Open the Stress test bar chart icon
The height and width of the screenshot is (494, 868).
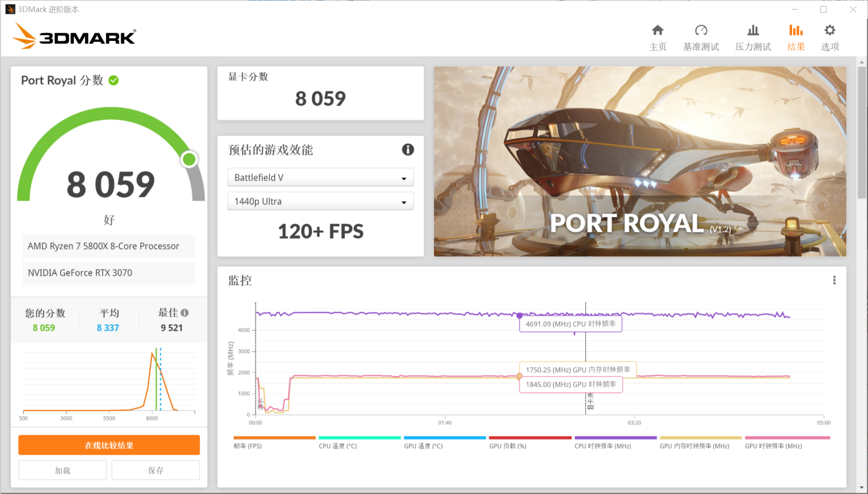(753, 31)
